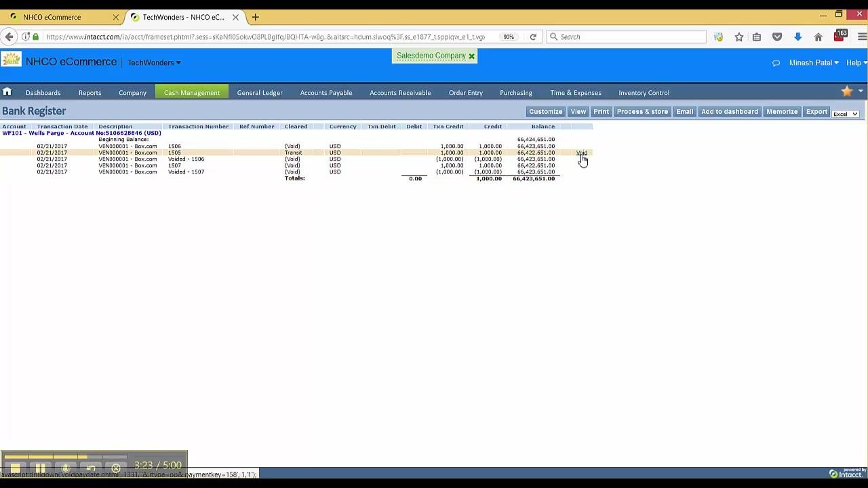Click the browser back arrow
Viewport: 868px width, 488px height.
click(x=8, y=37)
